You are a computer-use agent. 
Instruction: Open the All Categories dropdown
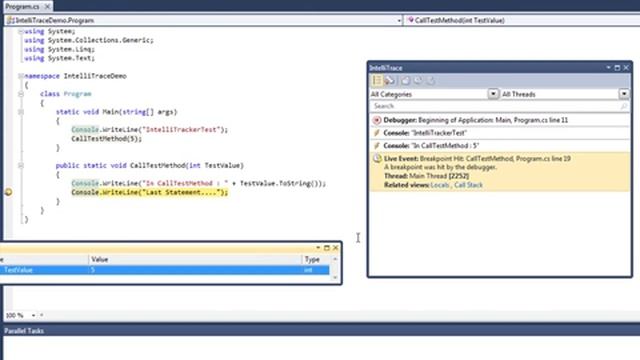(493, 94)
